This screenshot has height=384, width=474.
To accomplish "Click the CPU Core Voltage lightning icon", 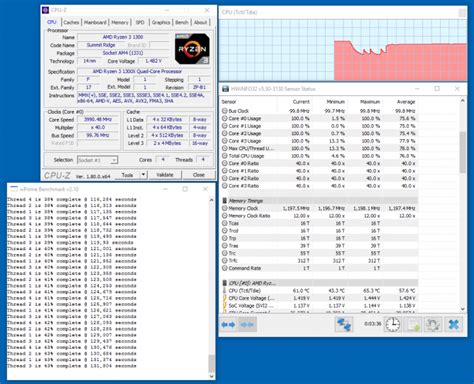I will click(x=225, y=298).
